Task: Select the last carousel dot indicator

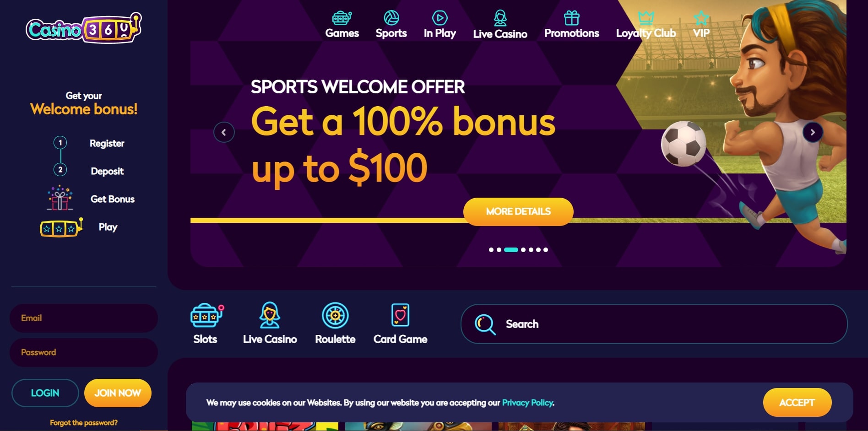Action: (x=546, y=250)
